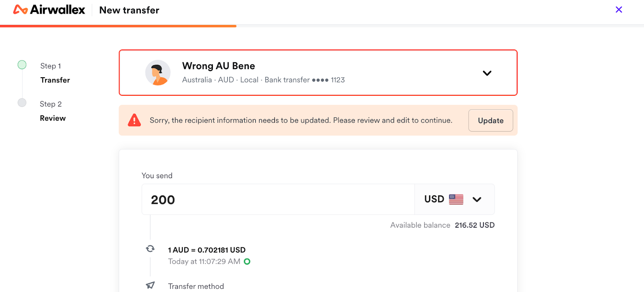Click the Step 2 grey circle indicator

[x=22, y=103]
